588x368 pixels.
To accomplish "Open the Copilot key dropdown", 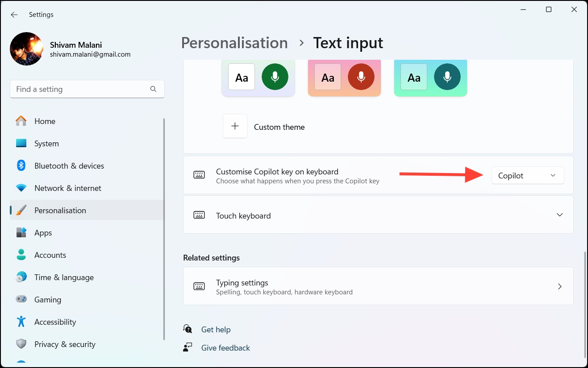I will pyautogui.click(x=528, y=175).
